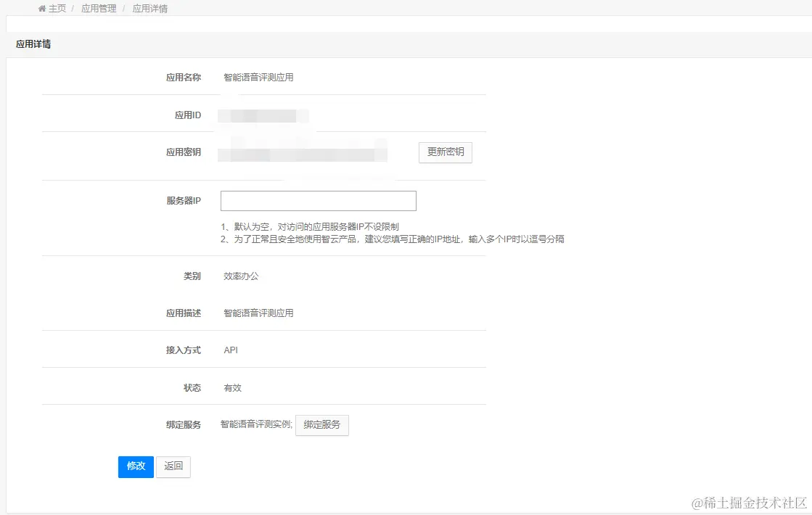Click the 接入方式 value API
This screenshot has height=515, width=812.
coord(230,349)
